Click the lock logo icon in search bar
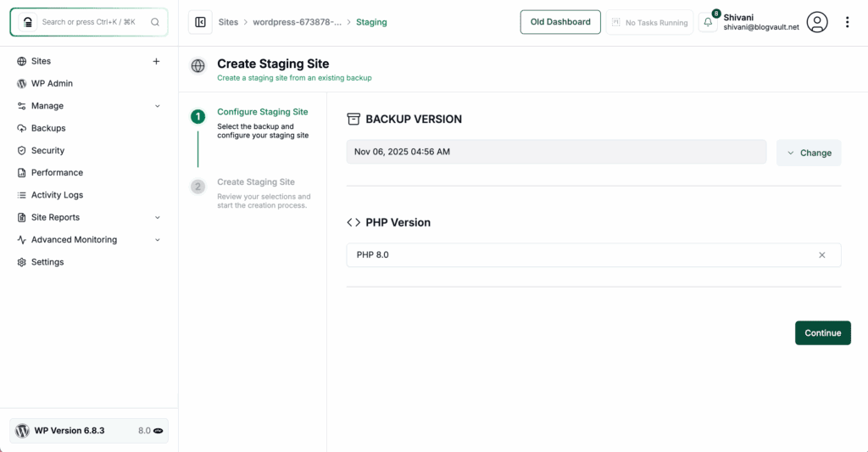The image size is (868, 452). point(28,22)
